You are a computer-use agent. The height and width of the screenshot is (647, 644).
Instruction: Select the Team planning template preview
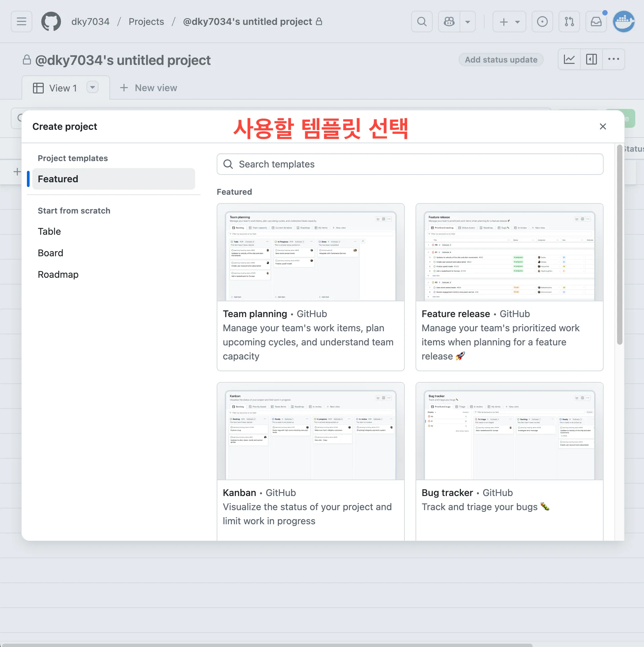coord(311,252)
